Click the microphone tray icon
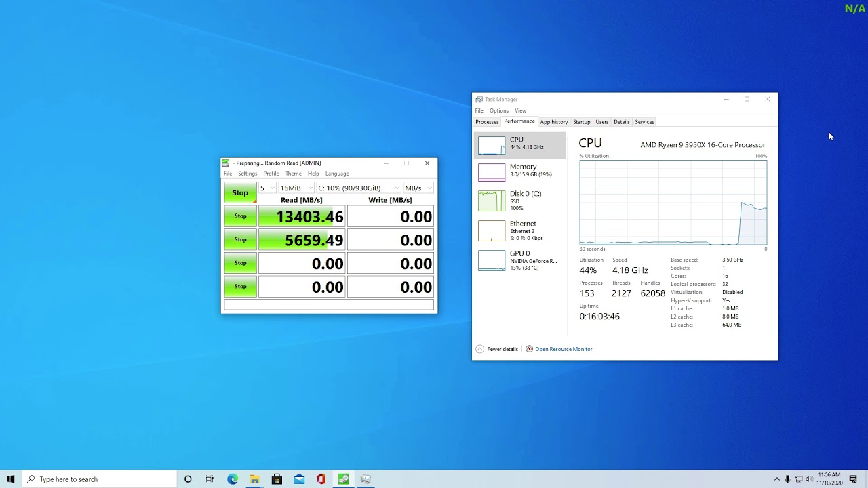Viewport: 868px width, 488px height. [x=787, y=479]
